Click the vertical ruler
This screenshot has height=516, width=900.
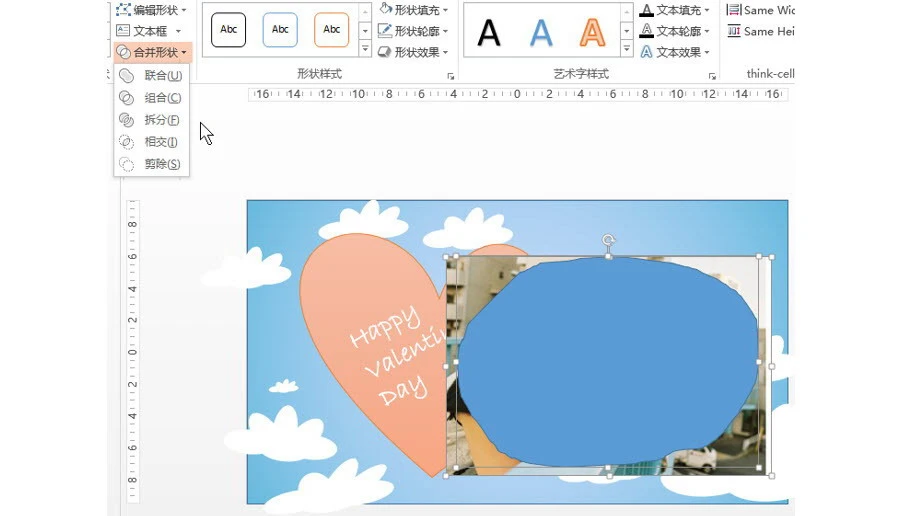(x=133, y=351)
